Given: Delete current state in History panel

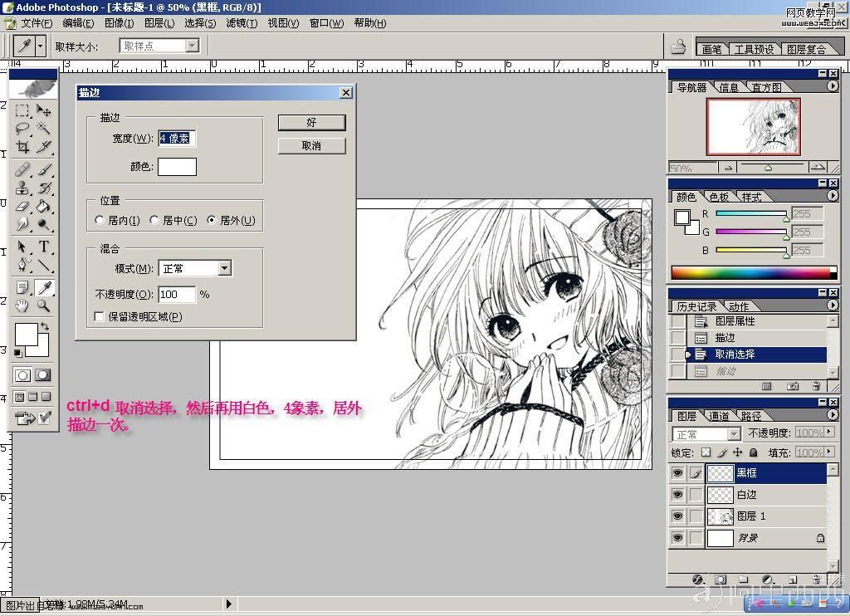Looking at the screenshot, I should click(817, 386).
